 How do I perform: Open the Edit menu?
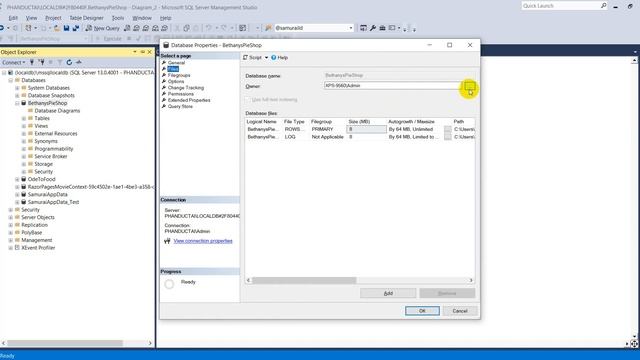[13, 18]
